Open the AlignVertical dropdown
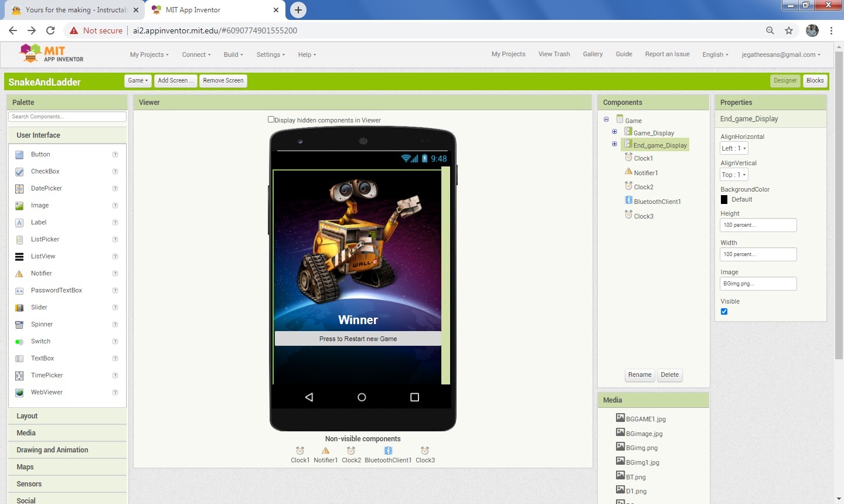 734,175
